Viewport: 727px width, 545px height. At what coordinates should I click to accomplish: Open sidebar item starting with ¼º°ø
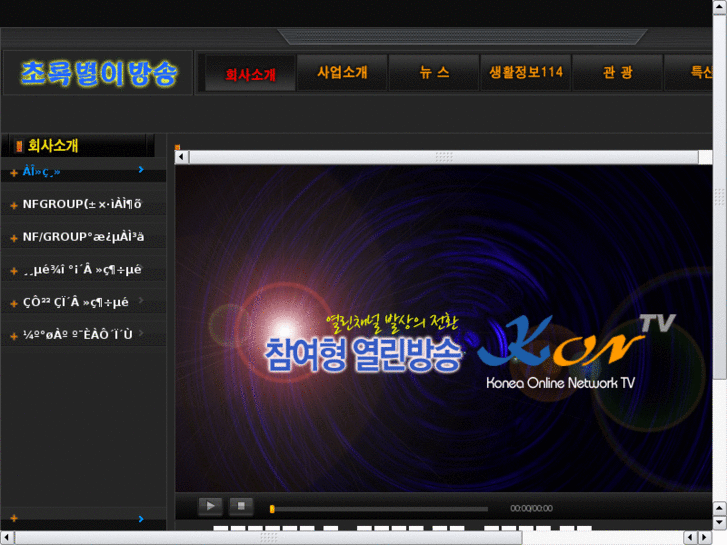[x=77, y=335]
